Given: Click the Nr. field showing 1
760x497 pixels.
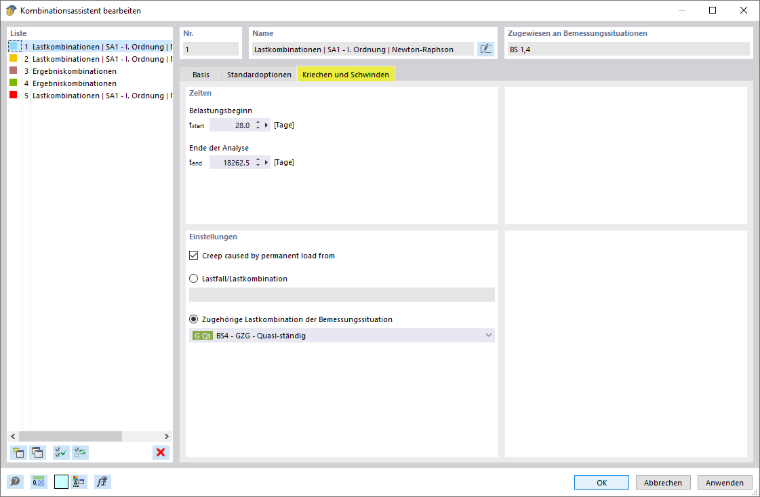Looking at the screenshot, I should (x=210, y=49).
